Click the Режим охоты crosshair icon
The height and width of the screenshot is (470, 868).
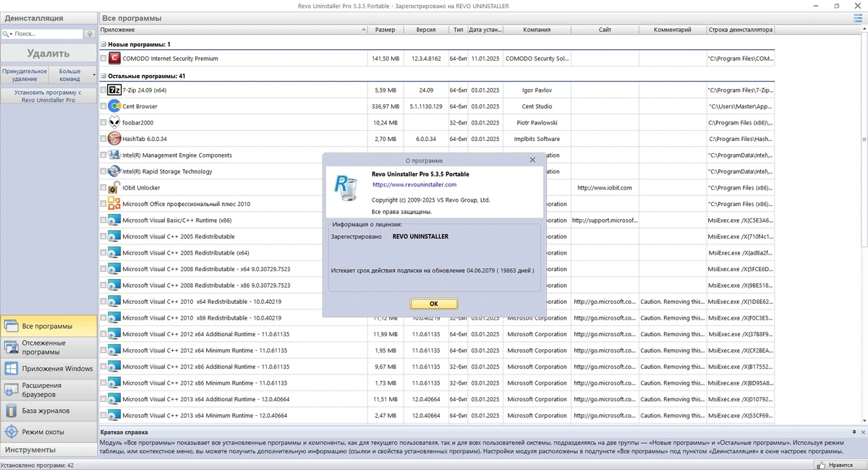(x=11, y=432)
